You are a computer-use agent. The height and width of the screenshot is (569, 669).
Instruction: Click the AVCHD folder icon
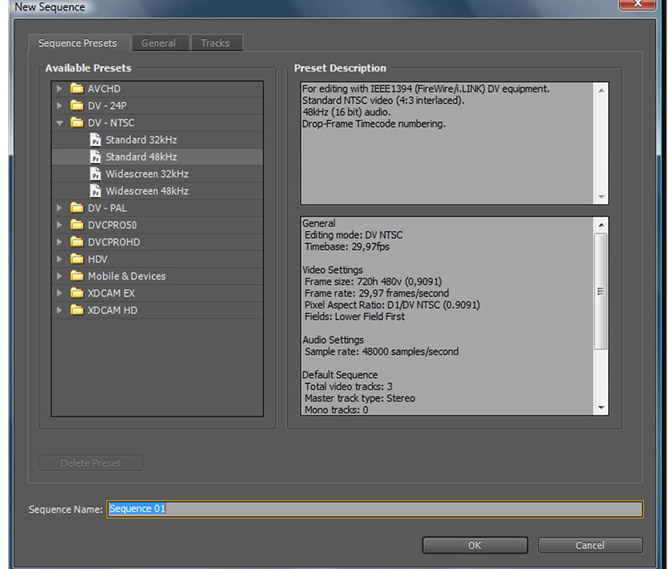coord(77,89)
